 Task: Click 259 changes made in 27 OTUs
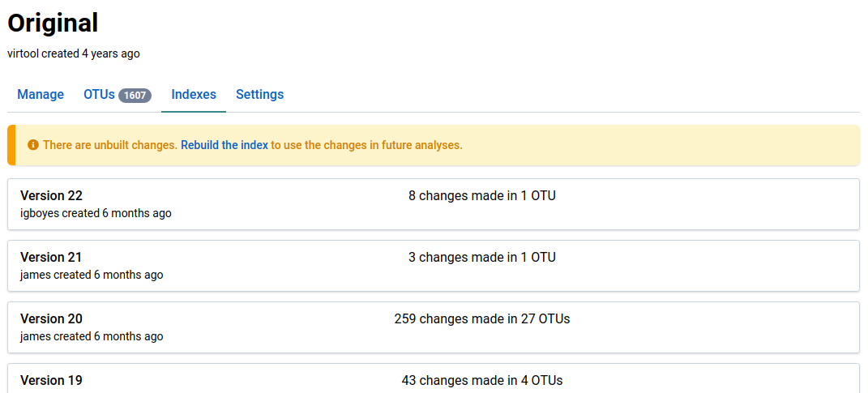[x=481, y=318]
